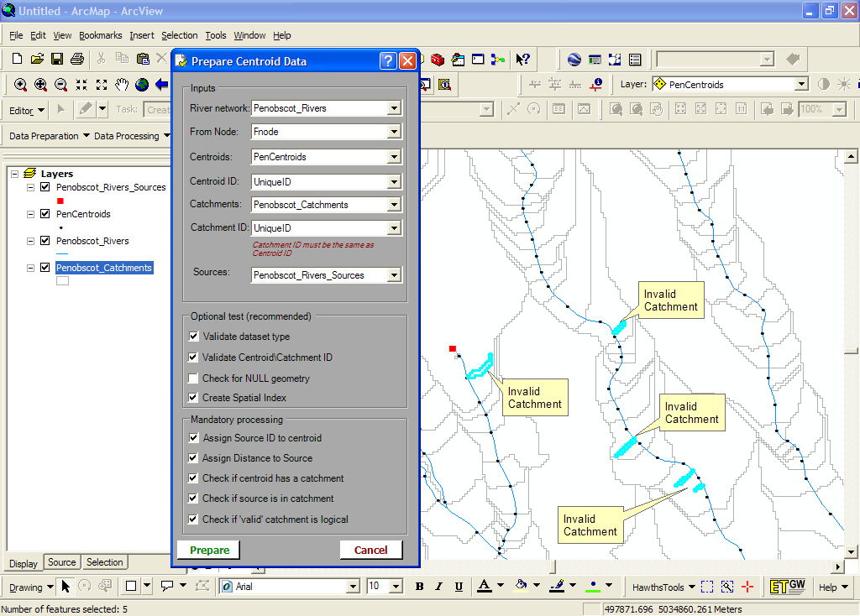Toggle Validate dataset type checkbox
The width and height of the screenshot is (860, 616).
pos(193,336)
